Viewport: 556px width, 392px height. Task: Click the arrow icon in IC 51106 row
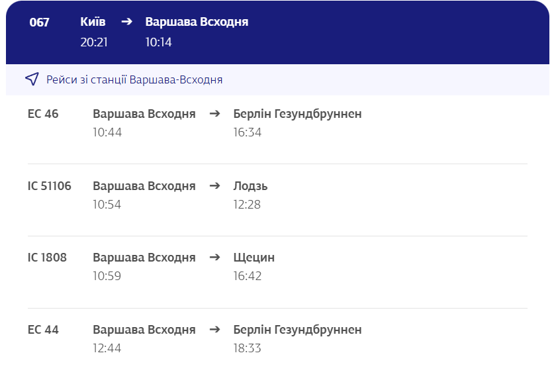tap(214, 185)
